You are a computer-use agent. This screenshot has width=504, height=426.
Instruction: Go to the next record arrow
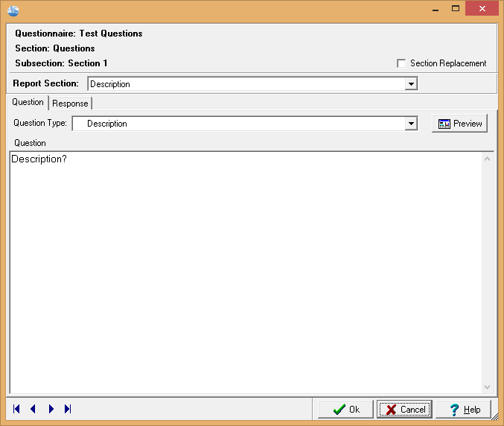coord(51,409)
